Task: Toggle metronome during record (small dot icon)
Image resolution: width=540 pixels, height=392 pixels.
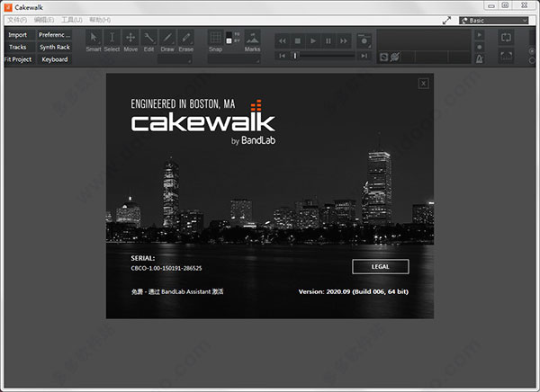Action: 480,47
